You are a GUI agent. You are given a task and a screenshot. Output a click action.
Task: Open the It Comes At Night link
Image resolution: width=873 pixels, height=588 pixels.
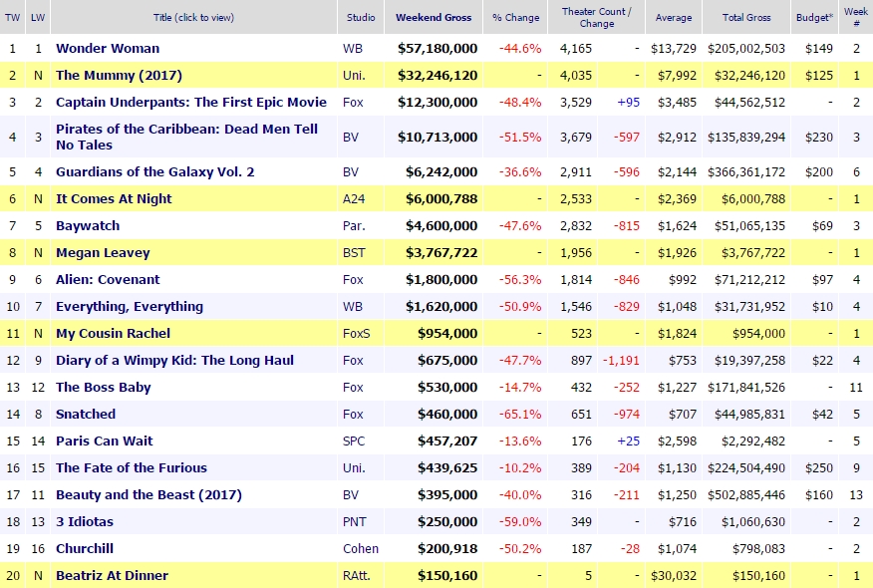[x=114, y=198]
